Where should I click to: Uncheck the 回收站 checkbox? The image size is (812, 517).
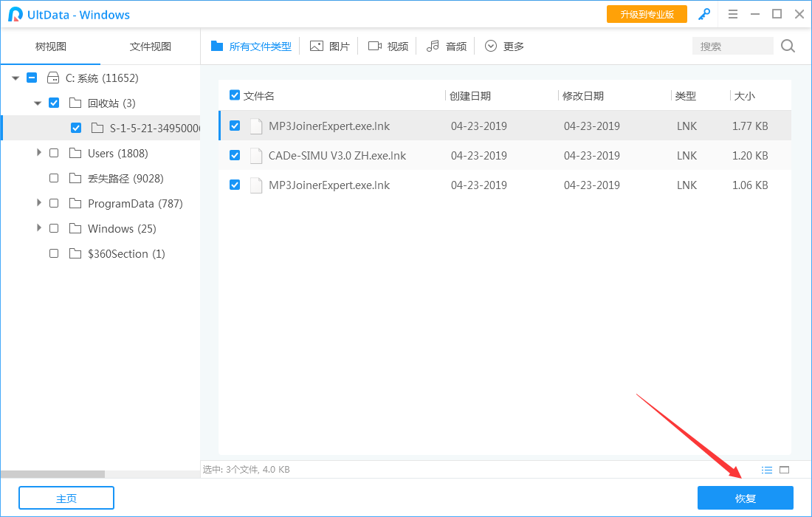pos(54,103)
